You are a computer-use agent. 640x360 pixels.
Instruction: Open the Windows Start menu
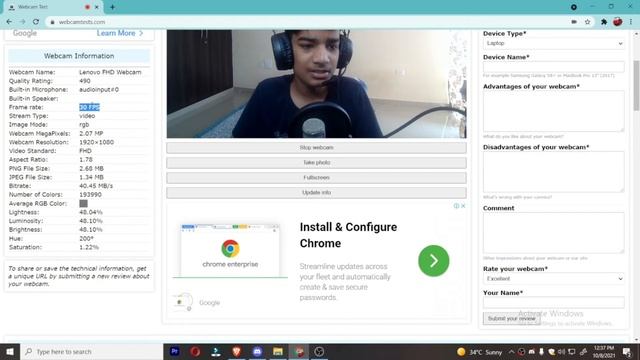coord(10,351)
